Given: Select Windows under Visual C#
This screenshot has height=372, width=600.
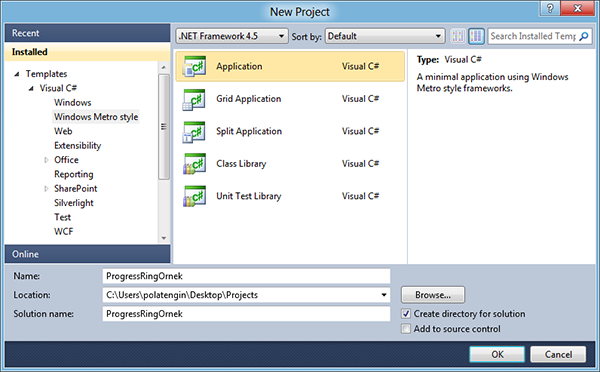Looking at the screenshot, I should click(x=73, y=103).
